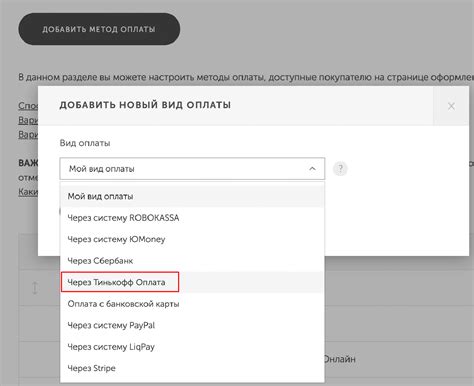Select 'Через Сбербанк' payment option
The image size is (474, 386).
(192, 260)
